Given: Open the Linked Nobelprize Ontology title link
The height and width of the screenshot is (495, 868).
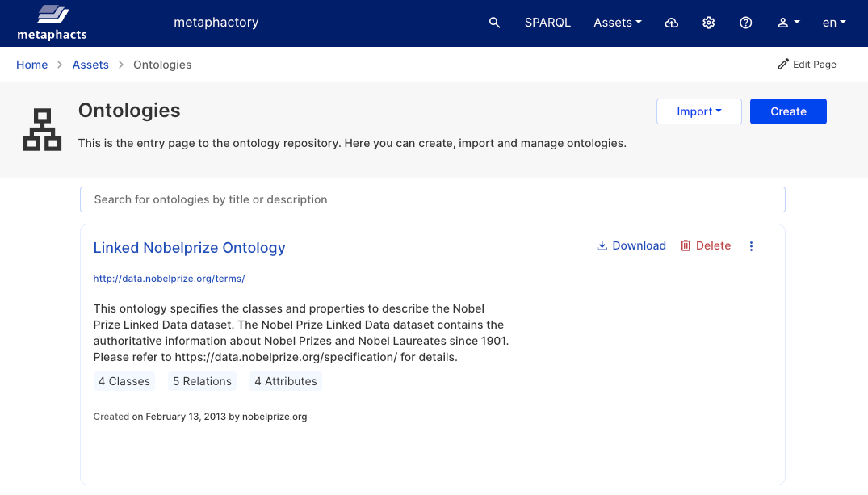Looking at the screenshot, I should (x=189, y=248).
